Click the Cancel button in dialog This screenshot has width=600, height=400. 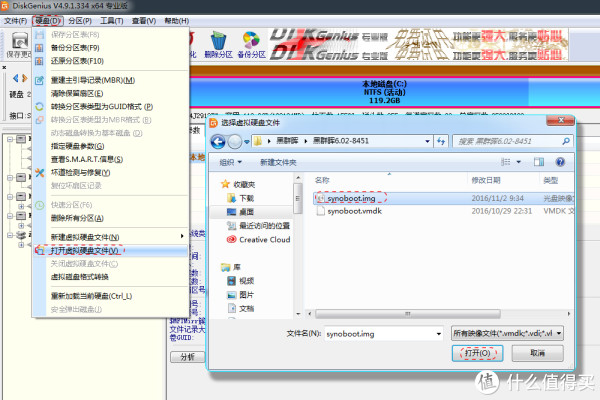(x=537, y=353)
